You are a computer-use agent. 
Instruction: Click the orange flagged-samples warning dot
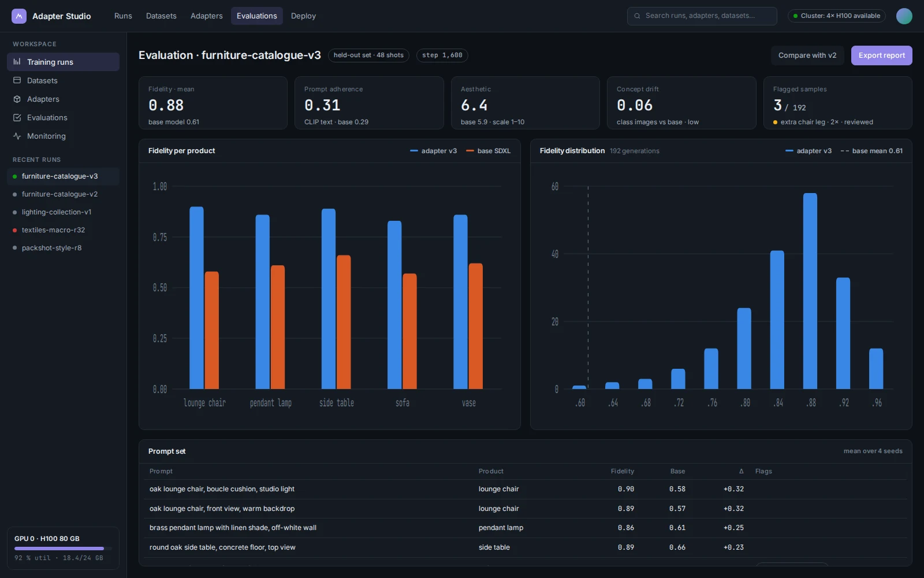coord(775,123)
